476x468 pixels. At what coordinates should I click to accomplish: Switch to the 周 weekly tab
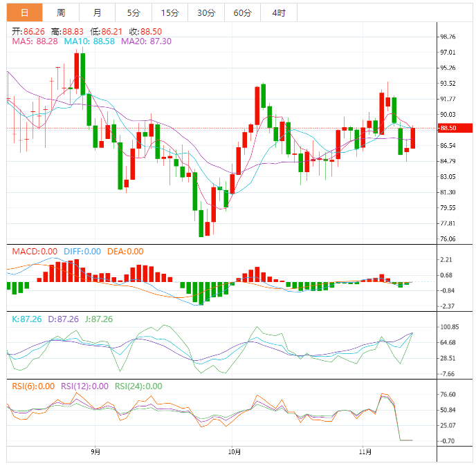click(61, 12)
